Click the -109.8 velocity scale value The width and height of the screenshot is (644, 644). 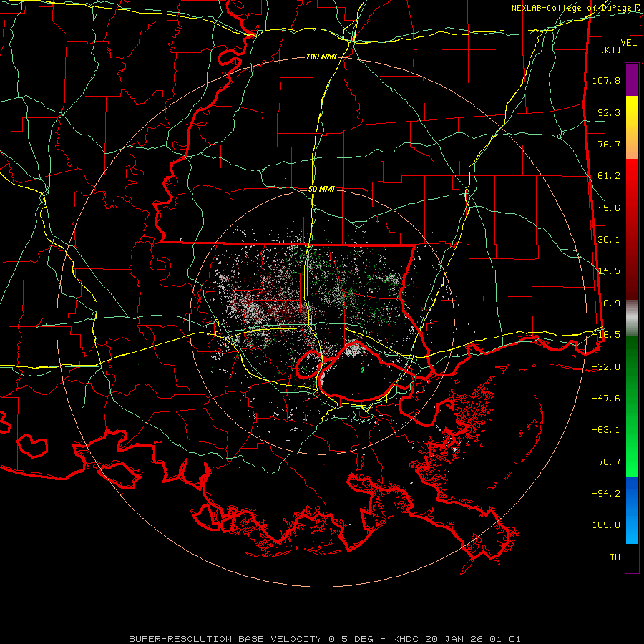click(x=603, y=525)
